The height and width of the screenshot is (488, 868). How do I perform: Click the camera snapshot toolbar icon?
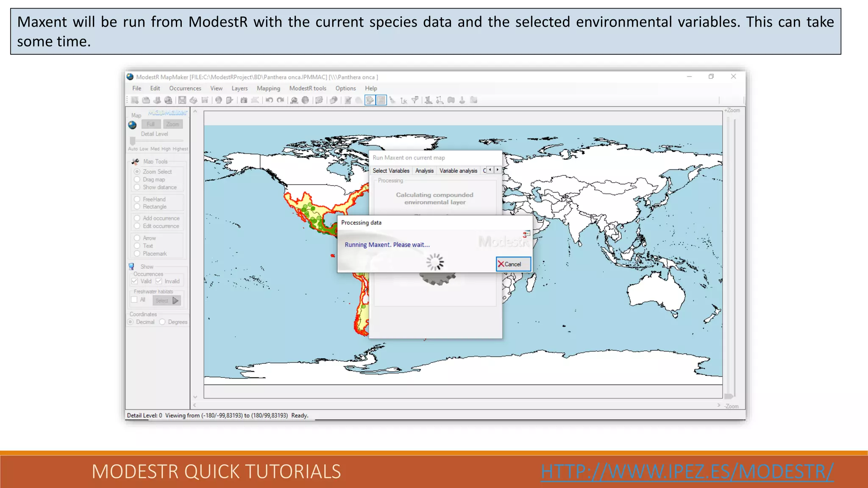click(x=244, y=100)
